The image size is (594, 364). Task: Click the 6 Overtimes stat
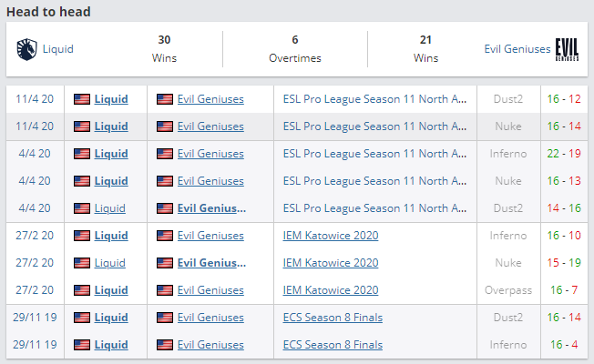(295, 48)
